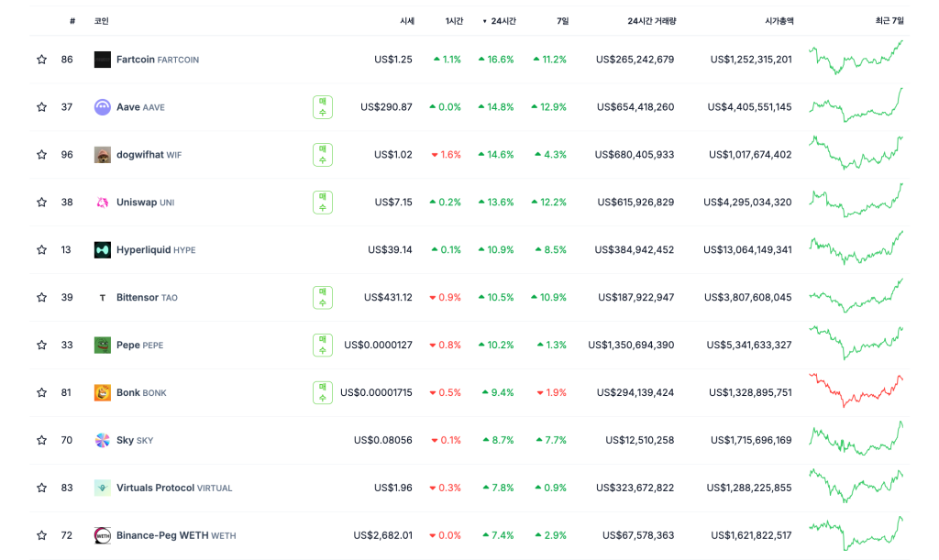This screenshot has width=939, height=560.
Task: Select the 매수 button for Pepe
Action: coord(323,346)
